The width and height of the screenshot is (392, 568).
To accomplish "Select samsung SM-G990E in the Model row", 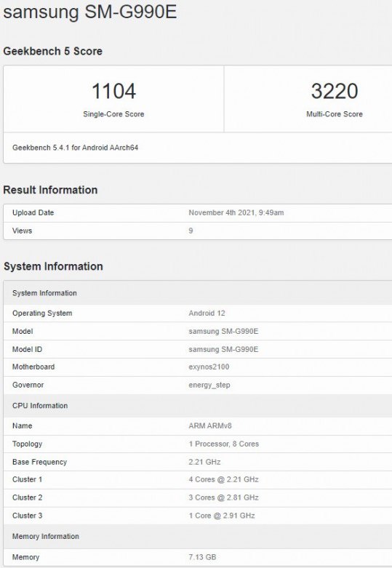I will (x=223, y=331).
